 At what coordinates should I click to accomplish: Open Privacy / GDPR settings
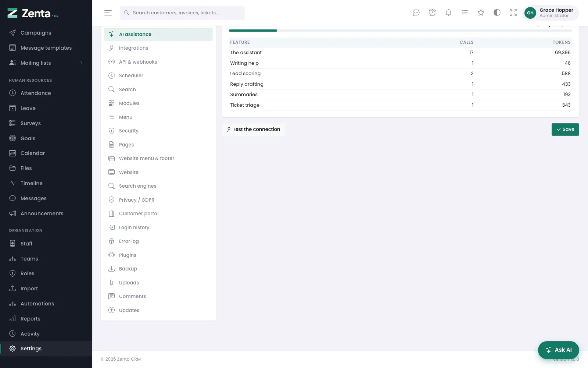[x=158, y=200]
